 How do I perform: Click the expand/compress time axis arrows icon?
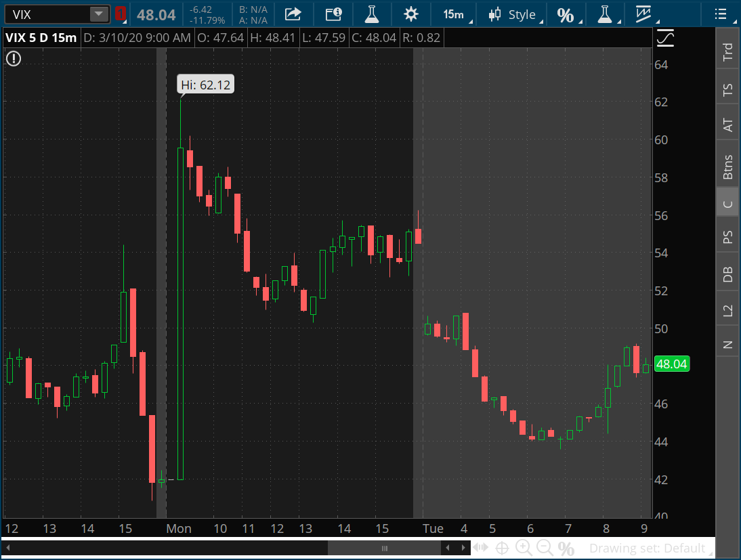(481, 548)
